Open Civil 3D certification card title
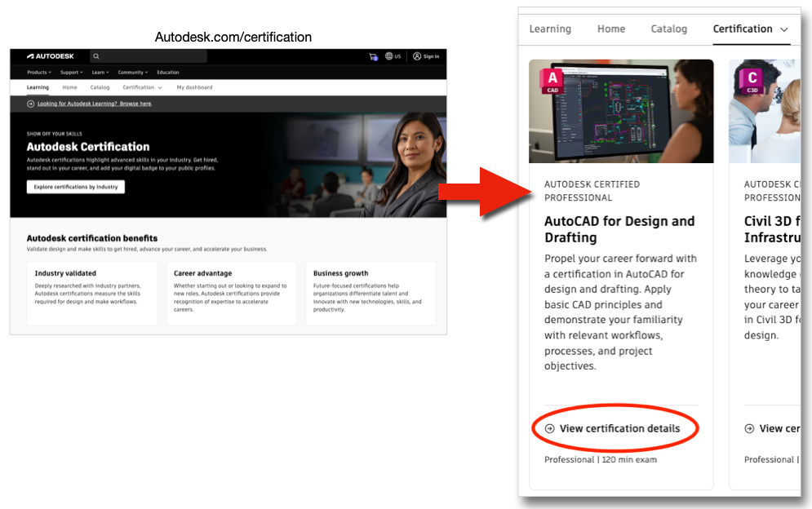Viewport: 812px width, 509px height. (x=772, y=229)
